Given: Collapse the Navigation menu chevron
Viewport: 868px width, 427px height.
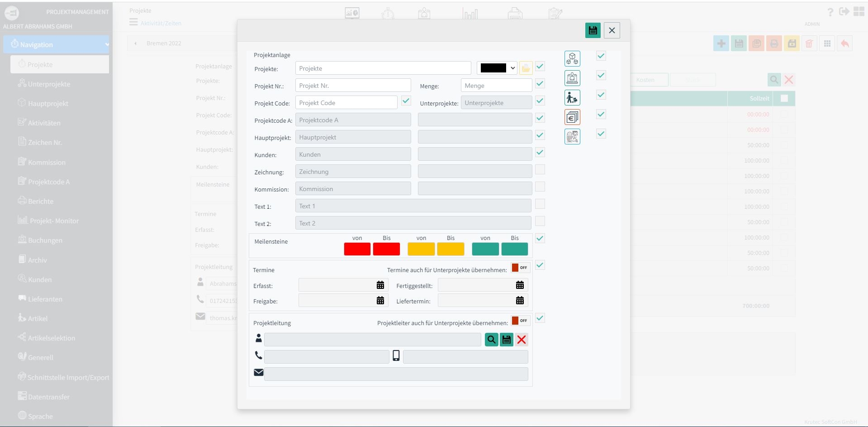Looking at the screenshot, I should pos(107,44).
